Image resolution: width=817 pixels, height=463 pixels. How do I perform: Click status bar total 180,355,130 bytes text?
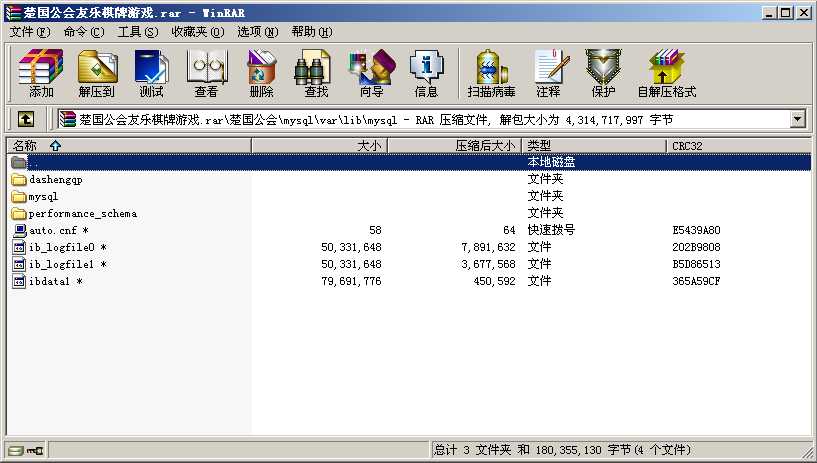562,449
